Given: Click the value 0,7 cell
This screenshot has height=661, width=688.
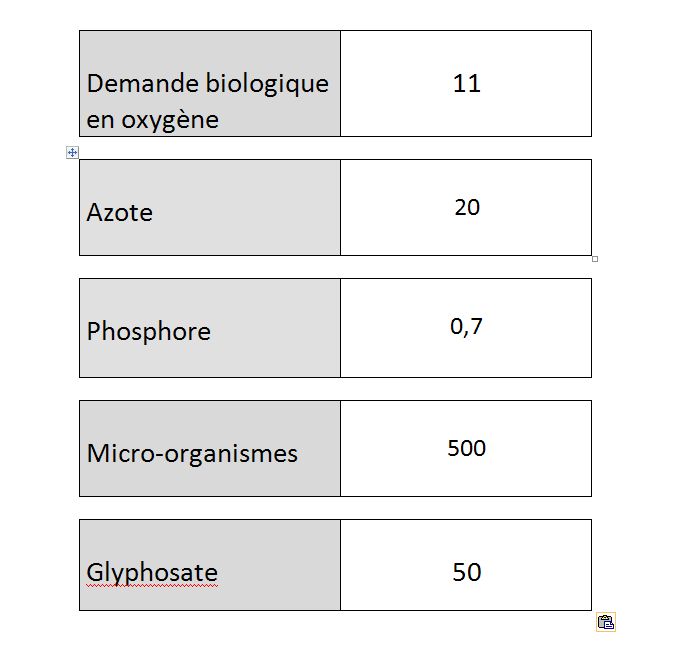Looking at the screenshot, I should pyautogui.click(x=466, y=327).
